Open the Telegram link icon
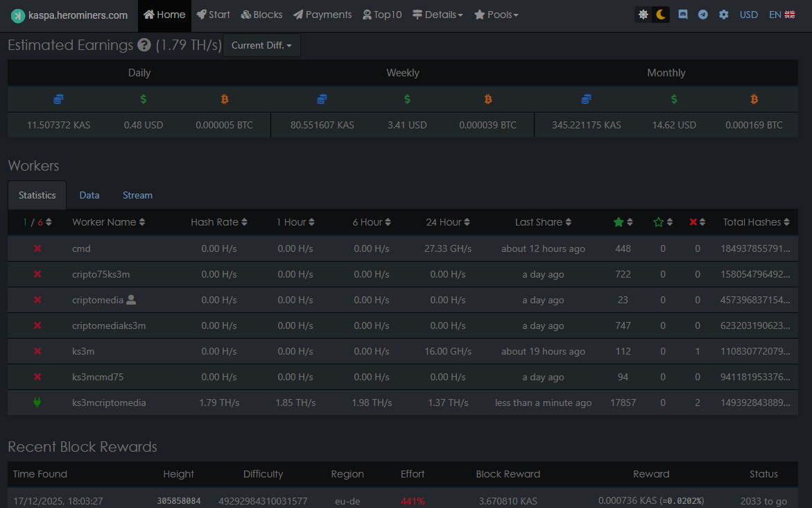Screen dimensions: 812x508 [x=702, y=15]
